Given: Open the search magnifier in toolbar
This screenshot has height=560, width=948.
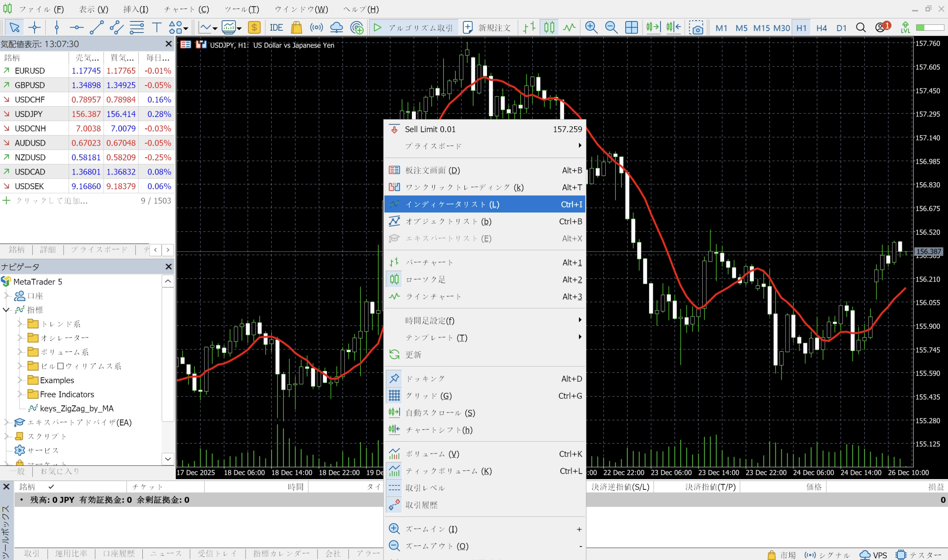Looking at the screenshot, I should click(x=861, y=28).
